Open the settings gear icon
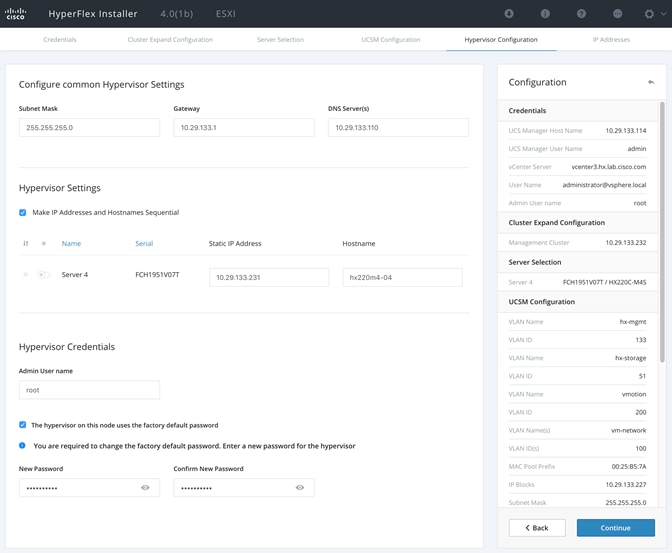 [x=649, y=14]
